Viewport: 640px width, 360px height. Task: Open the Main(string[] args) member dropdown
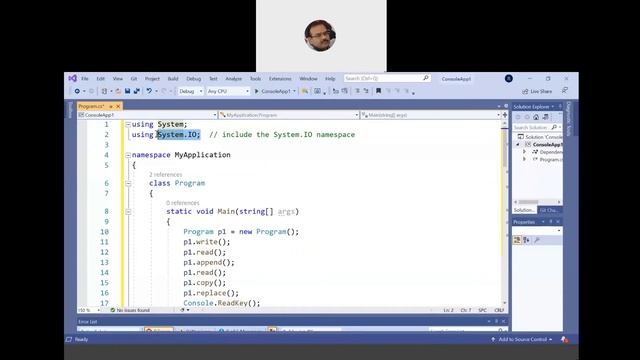click(x=430, y=115)
